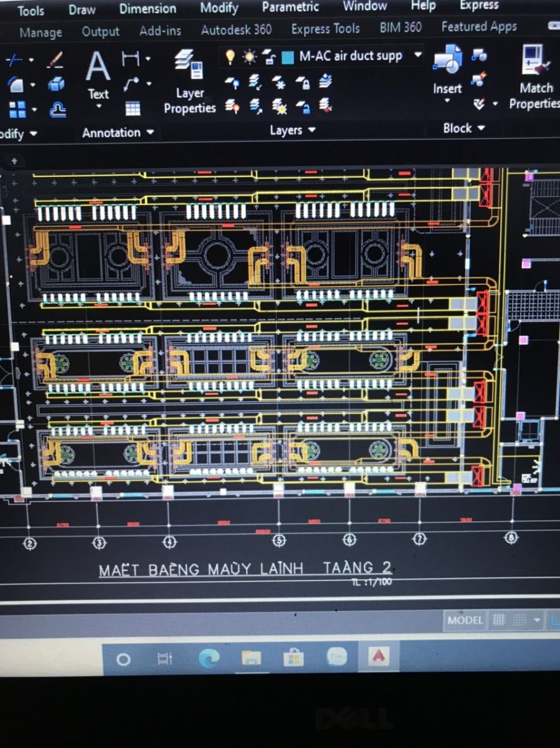Open the Dimension menu
Viewport: 560px width, 748px height.
pyautogui.click(x=148, y=9)
